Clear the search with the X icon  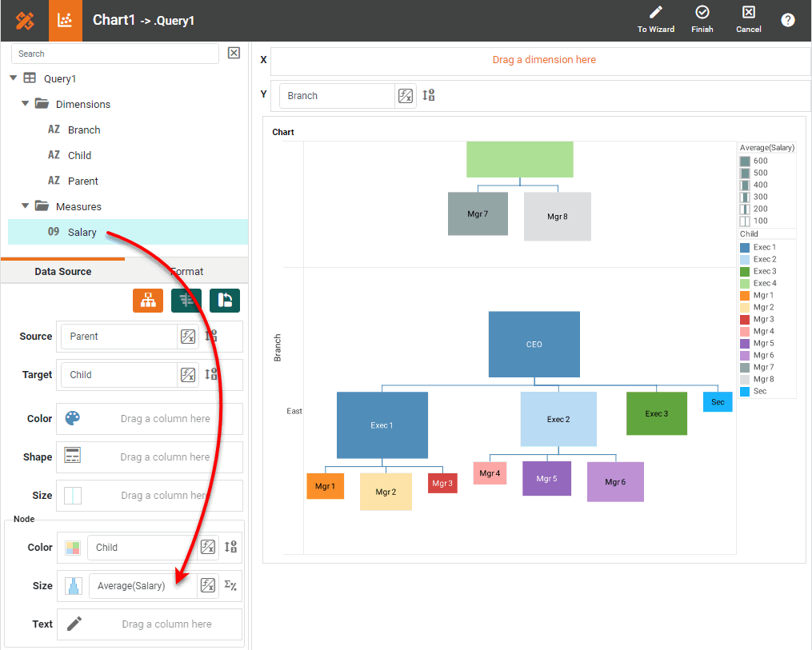coord(234,53)
